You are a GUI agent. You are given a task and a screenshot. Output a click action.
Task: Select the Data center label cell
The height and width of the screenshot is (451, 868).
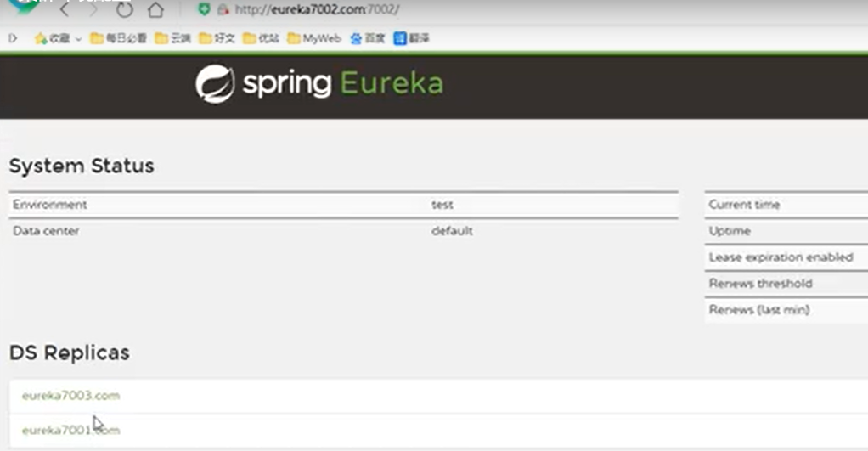(x=46, y=231)
